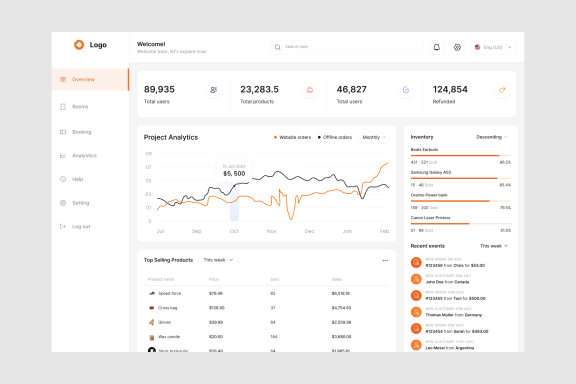Click the Gloves product name
Screen dimensions: 576x384
click(165, 322)
